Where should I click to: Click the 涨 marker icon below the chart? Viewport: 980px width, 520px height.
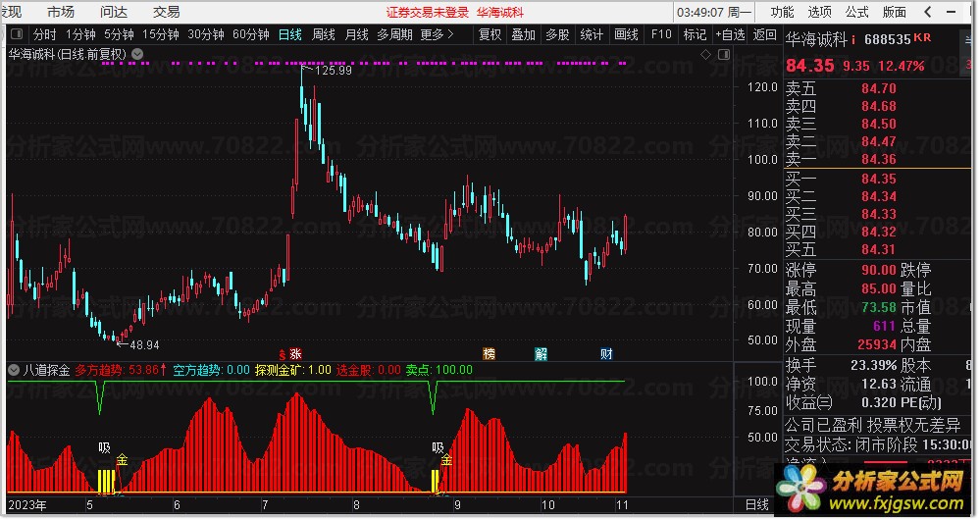click(x=295, y=354)
